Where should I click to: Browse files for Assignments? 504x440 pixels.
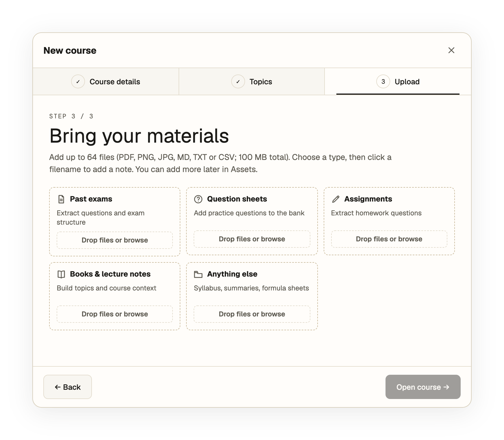(x=389, y=239)
